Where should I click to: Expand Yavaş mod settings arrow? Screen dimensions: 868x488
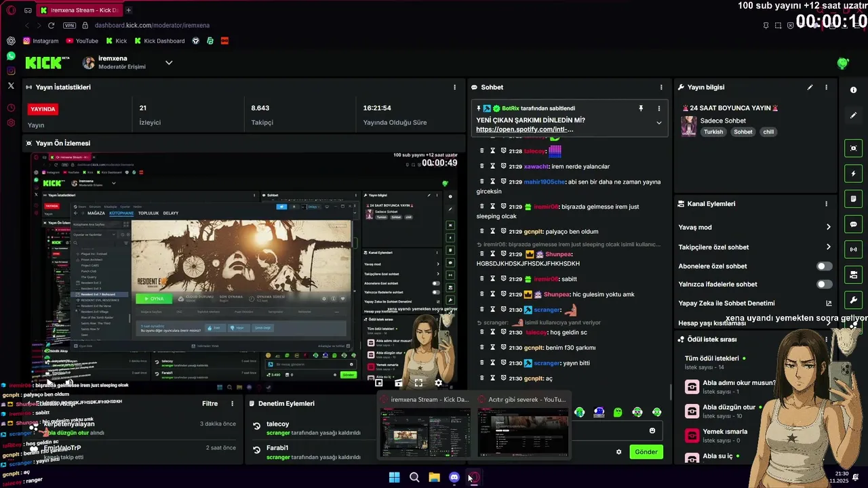coord(828,227)
